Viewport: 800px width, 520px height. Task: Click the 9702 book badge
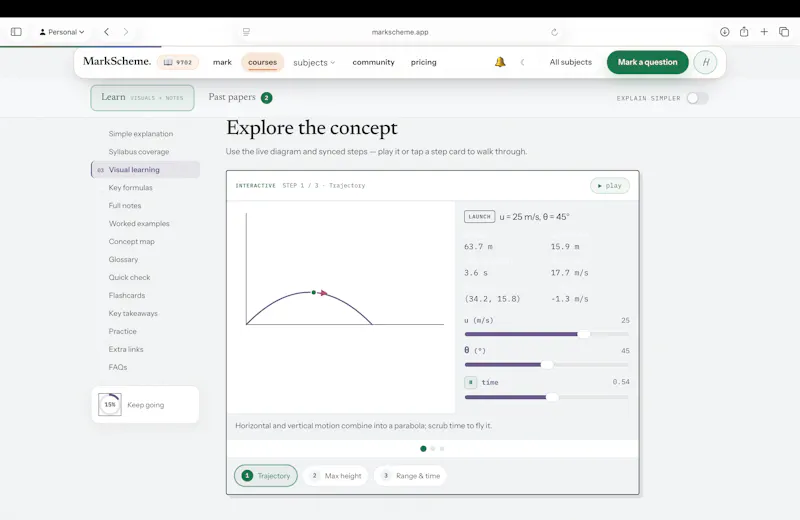tap(178, 62)
